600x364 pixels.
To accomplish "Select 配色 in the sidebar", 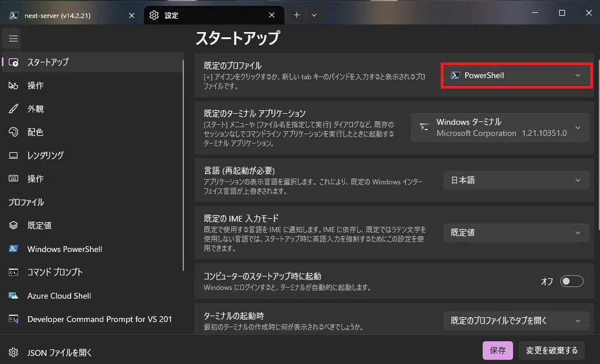I will coord(93,132).
